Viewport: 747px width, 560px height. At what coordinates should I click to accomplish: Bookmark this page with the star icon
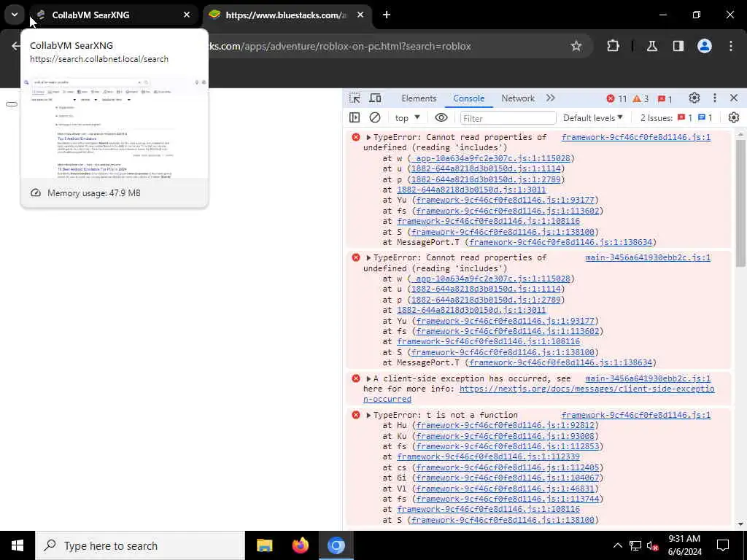tap(576, 46)
